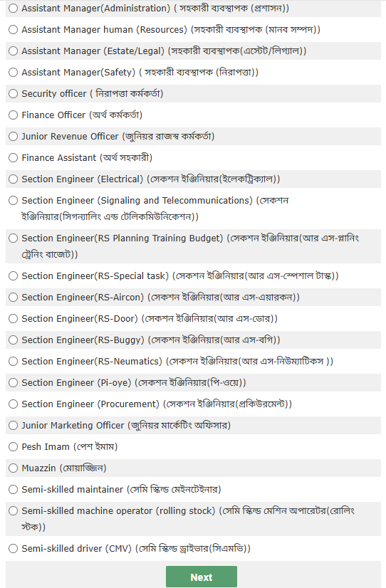The width and height of the screenshot is (386, 588).
Task: Pick the Assistant Manager(Safety) option
Action: tap(13, 72)
